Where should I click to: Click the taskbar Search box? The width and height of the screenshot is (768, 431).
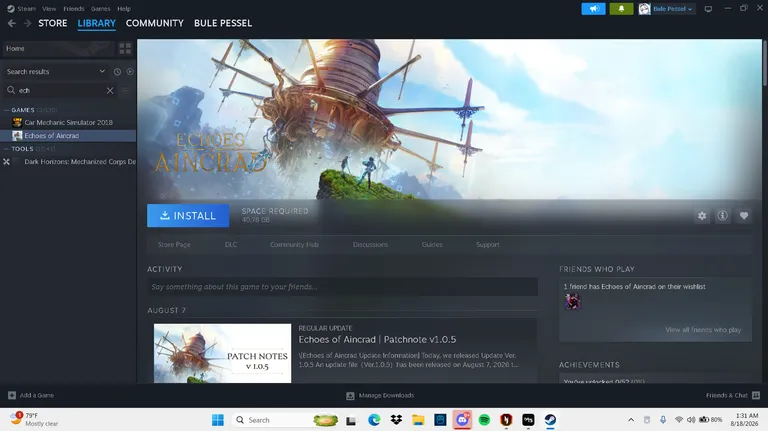285,420
